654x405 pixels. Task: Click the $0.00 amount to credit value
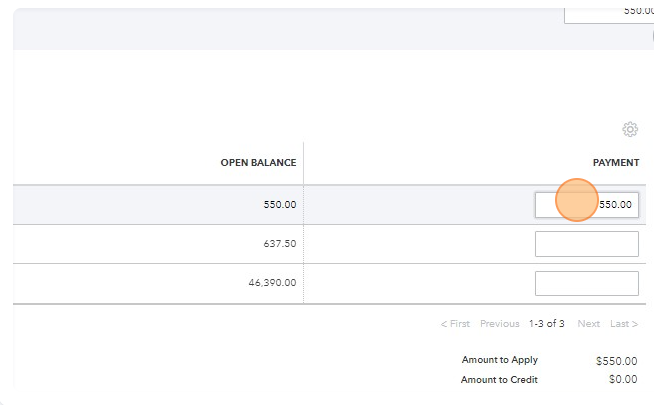624,380
